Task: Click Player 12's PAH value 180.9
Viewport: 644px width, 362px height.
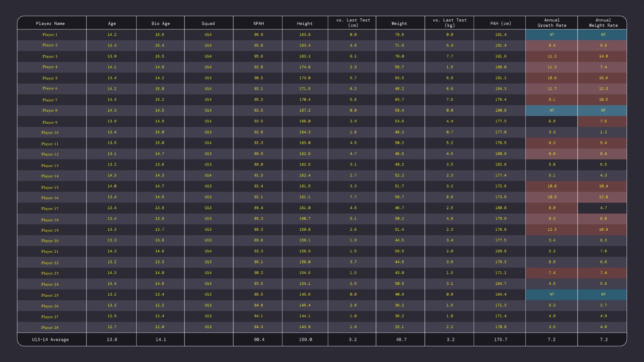Action: 500,154
